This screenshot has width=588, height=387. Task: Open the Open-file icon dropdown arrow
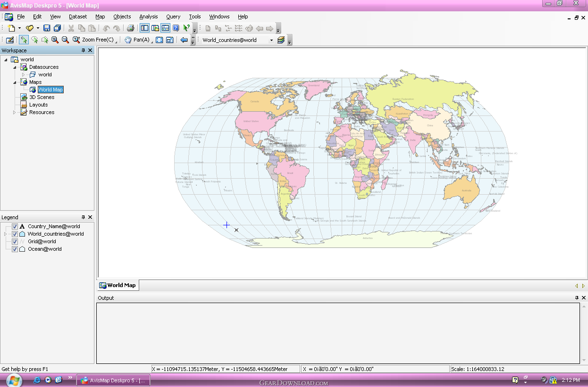38,28
